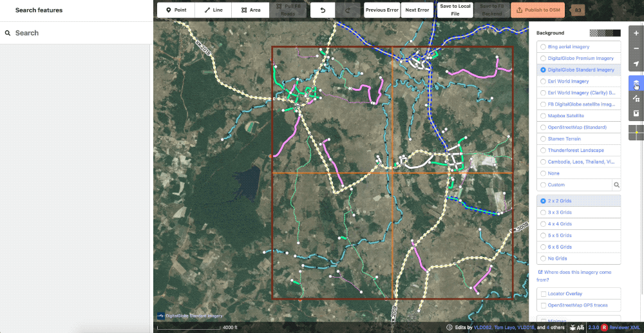
Task: Click the bug report icon in footer
Action: pos(573,328)
